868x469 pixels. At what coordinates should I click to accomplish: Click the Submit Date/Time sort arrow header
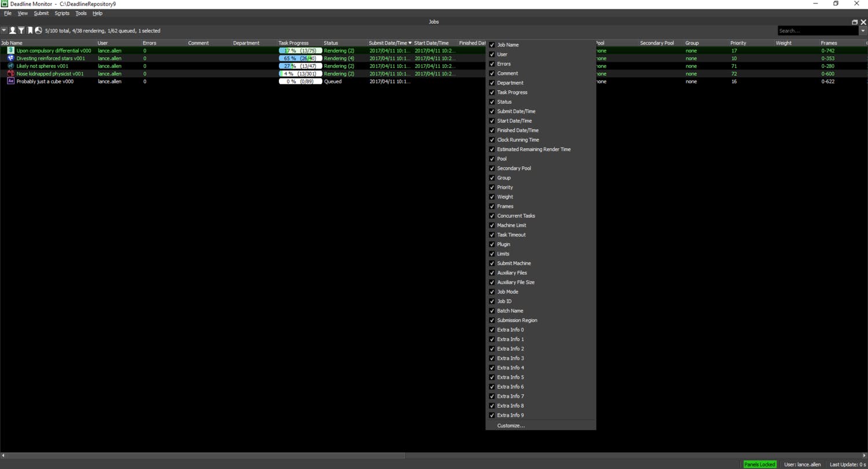pos(410,43)
